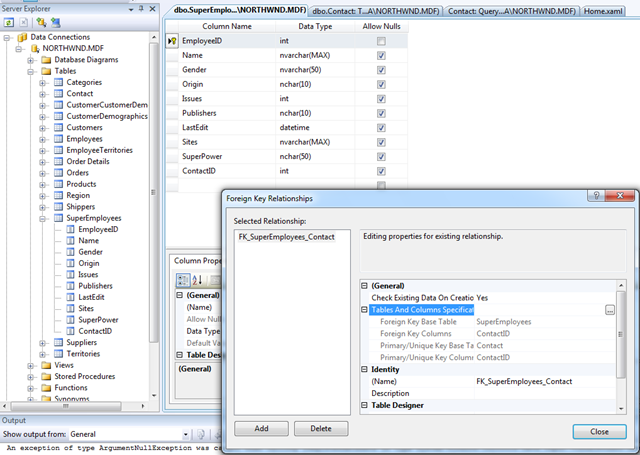Click the Connect to Database toolbar icon
640x455 pixels.
(40, 21)
